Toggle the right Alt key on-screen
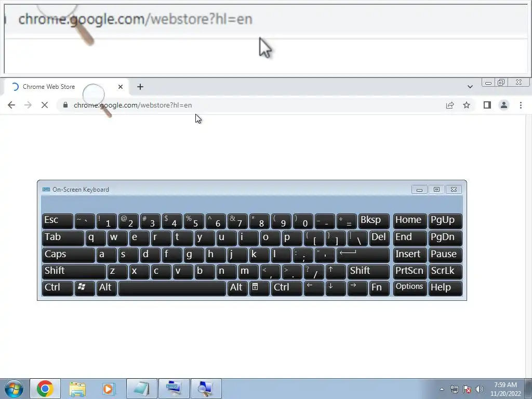The image size is (532, 399). tap(237, 288)
